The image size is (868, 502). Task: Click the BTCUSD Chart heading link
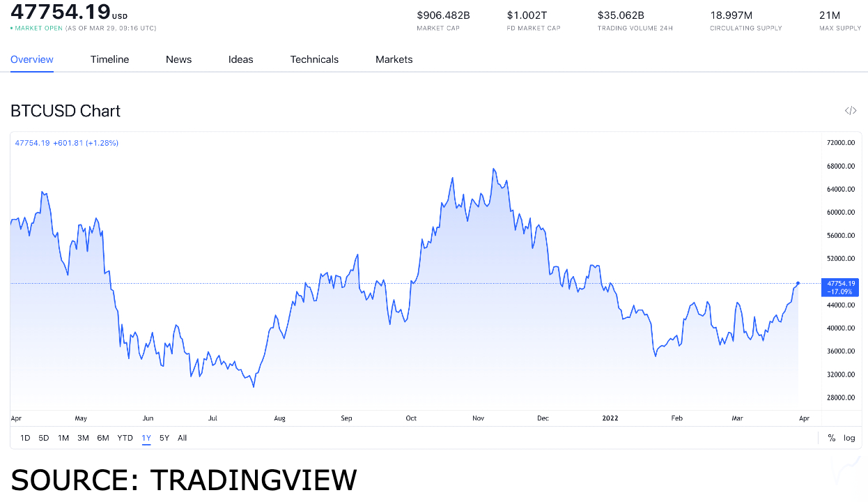point(65,111)
